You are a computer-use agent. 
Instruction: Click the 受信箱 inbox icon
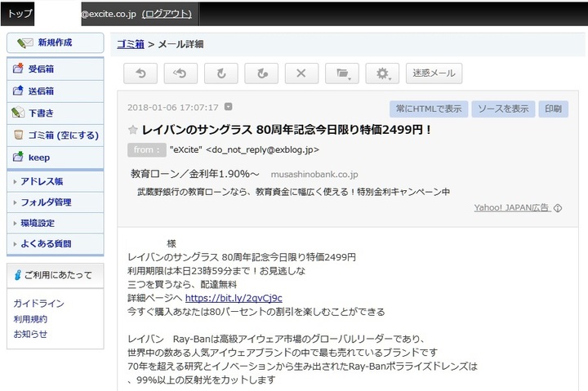18,69
